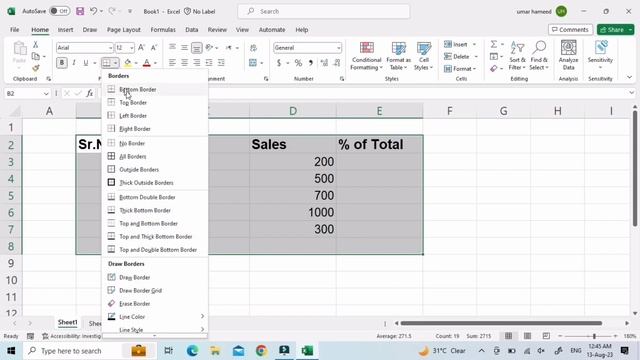Image resolution: width=640 pixels, height=360 pixels.
Task: Select the Format Painter brush icon
Action: coord(36,68)
